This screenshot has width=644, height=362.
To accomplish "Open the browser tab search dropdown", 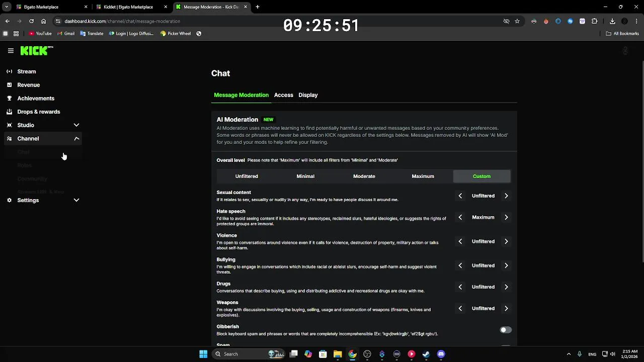I will click(7, 7).
